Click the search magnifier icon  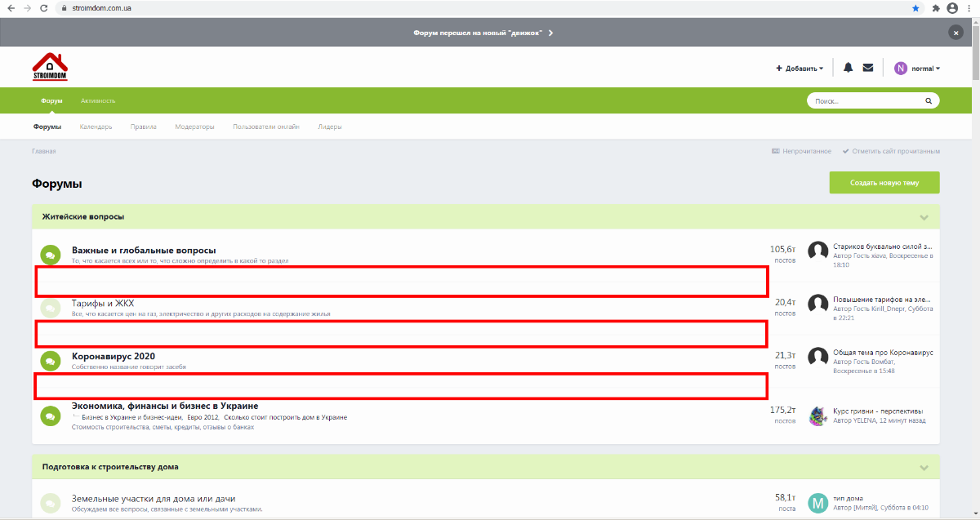point(929,101)
